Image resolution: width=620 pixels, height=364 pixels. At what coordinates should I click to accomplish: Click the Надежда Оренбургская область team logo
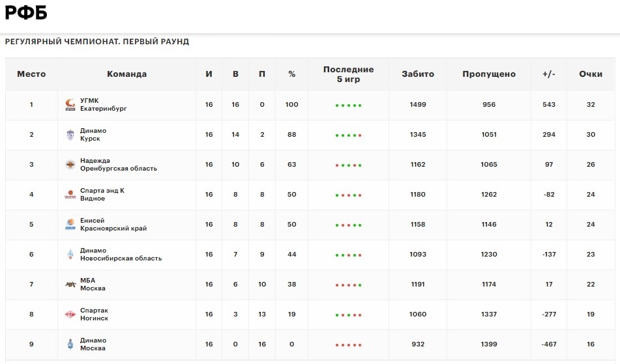[70, 165]
